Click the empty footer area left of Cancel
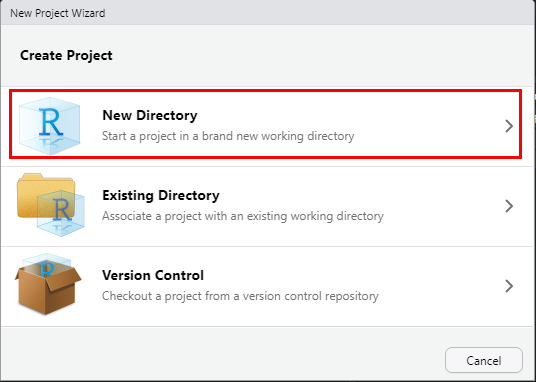This screenshot has height=382, width=536. tap(222, 354)
